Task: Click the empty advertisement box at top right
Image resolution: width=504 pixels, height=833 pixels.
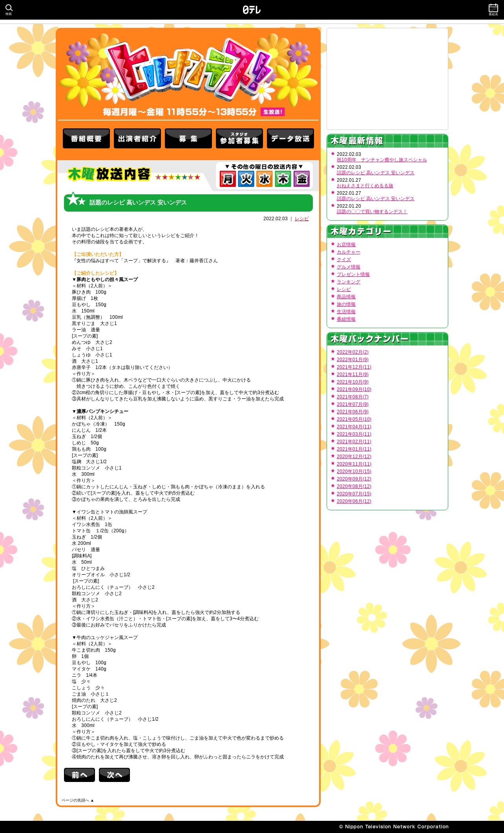Action: 387,79
